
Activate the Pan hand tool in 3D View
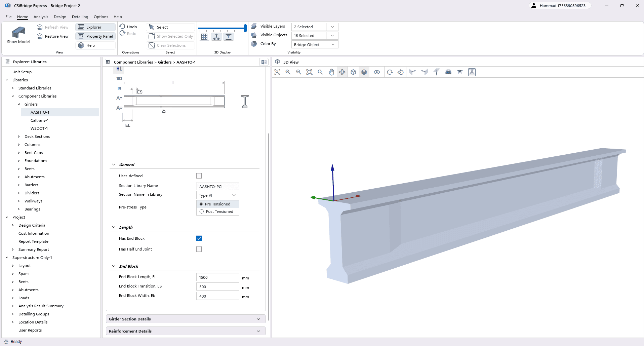331,72
